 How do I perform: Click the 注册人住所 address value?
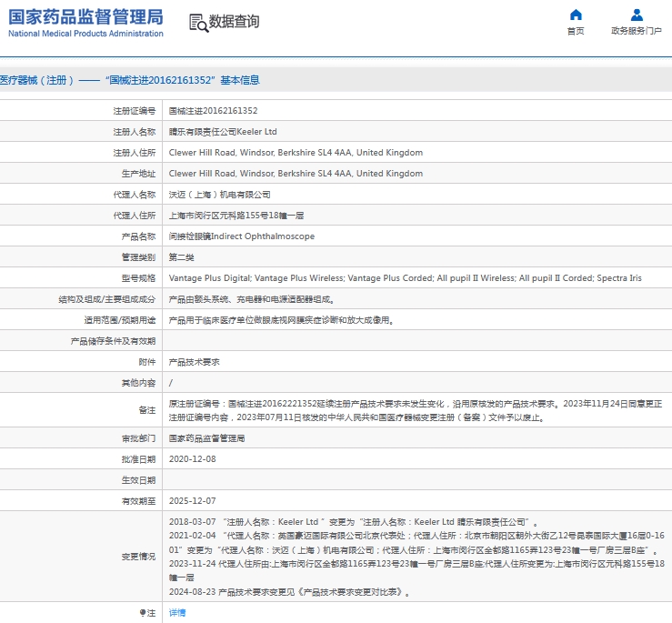coord(296,153)
